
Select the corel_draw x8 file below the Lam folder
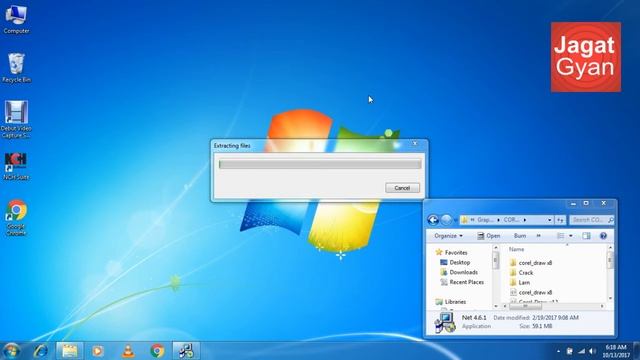[x=531, y=293]
